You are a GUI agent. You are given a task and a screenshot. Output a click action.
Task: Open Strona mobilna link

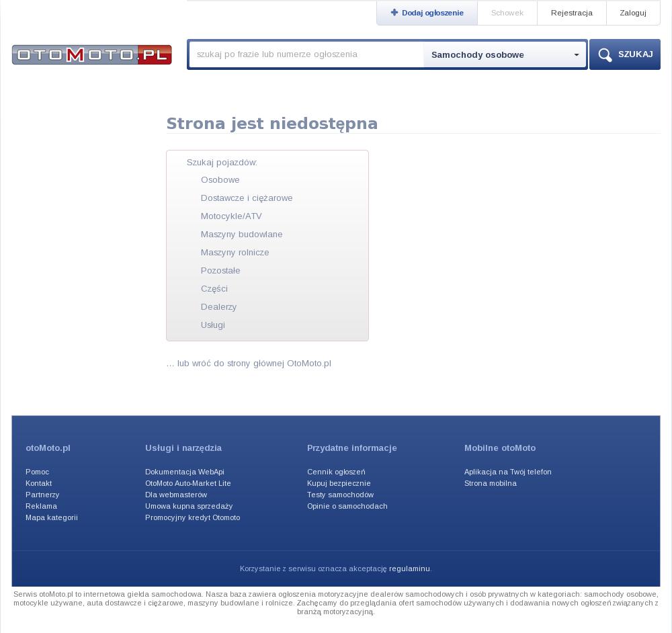[x=491, y=483]
